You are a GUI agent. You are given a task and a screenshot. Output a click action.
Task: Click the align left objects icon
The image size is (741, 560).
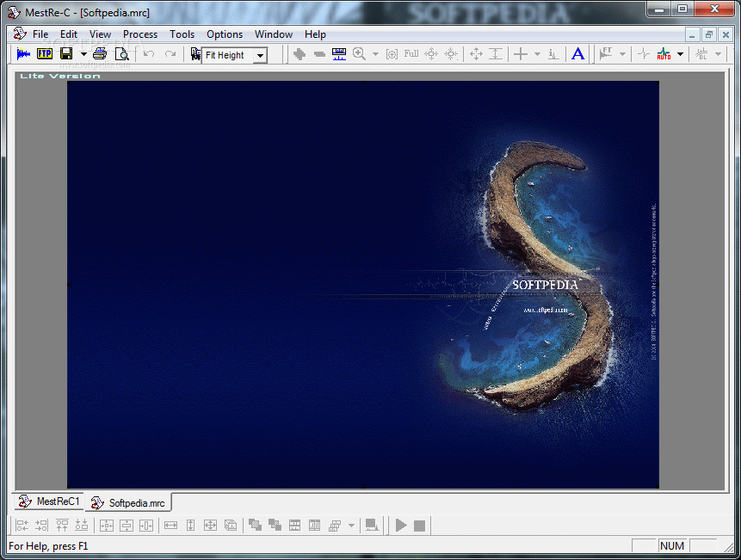point(22,525)
